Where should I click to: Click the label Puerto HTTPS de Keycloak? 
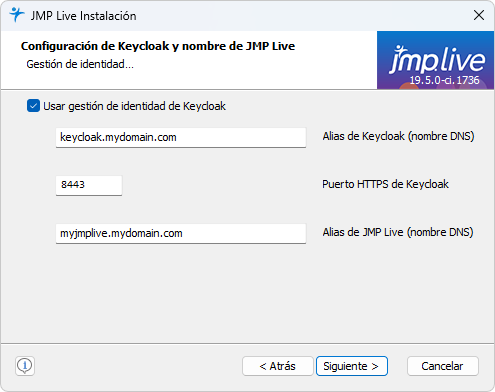[x=385, y=184]
